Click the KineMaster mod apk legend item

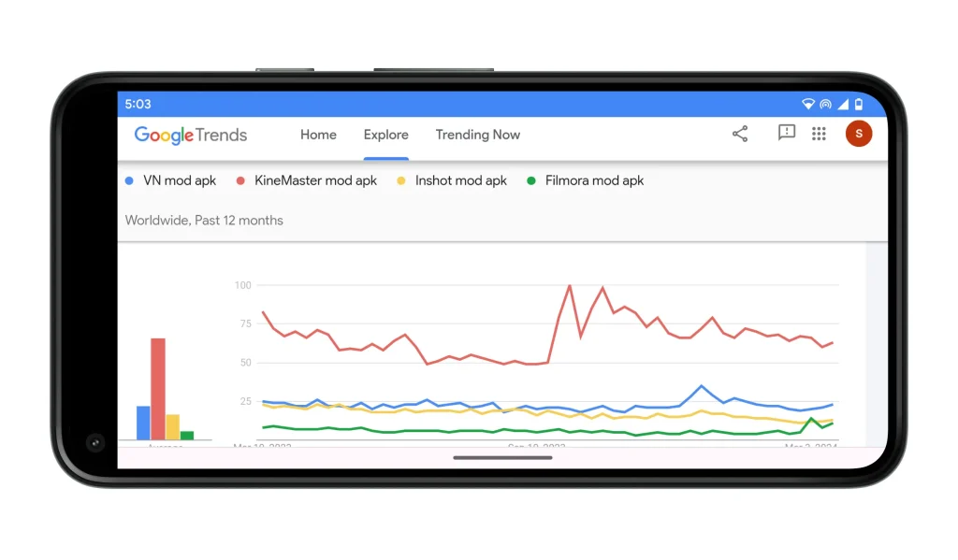[315, 180]
